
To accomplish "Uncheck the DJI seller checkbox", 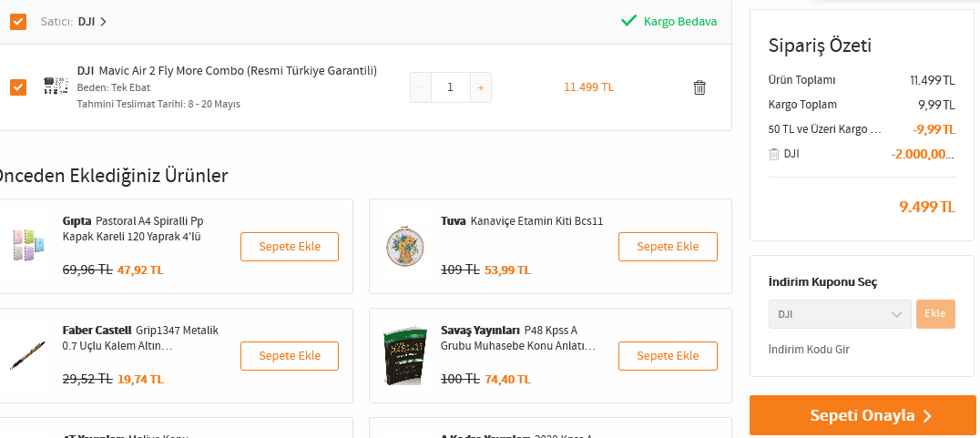I will point(18,22).
